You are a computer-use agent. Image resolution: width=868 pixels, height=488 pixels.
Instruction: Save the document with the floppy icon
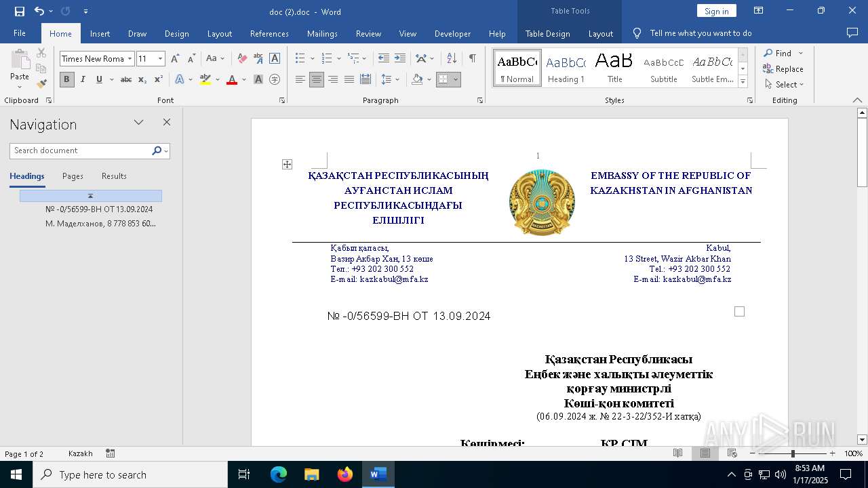click(20, 12)
